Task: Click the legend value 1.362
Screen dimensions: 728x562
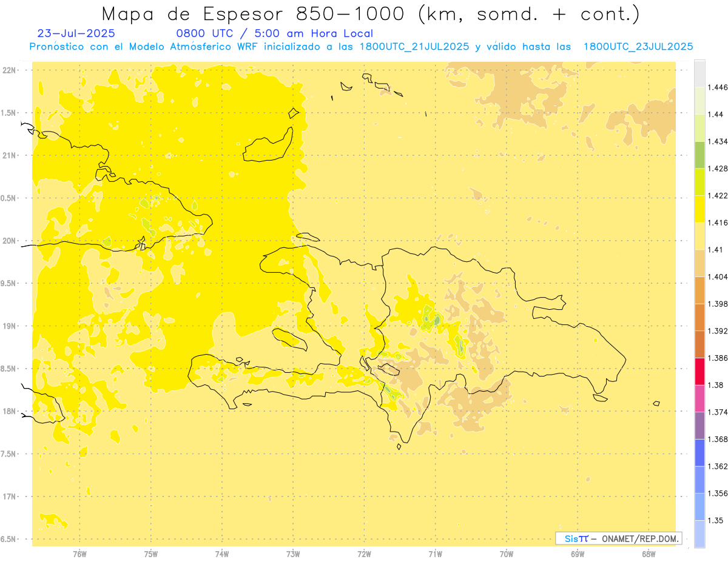Action: (718, 466)
